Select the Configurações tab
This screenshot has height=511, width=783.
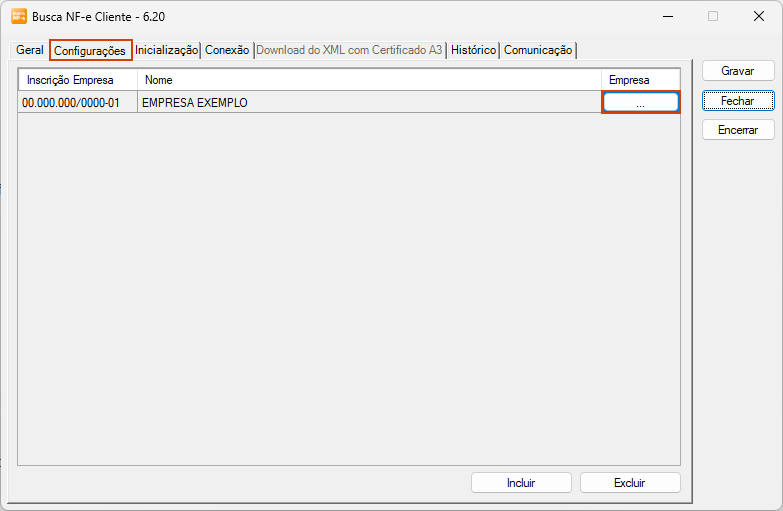point(90,50)
